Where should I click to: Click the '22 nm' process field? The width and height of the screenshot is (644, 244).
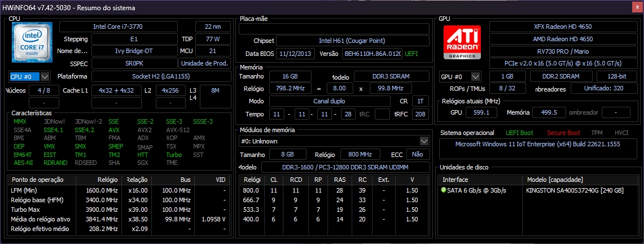pos(213,27)
